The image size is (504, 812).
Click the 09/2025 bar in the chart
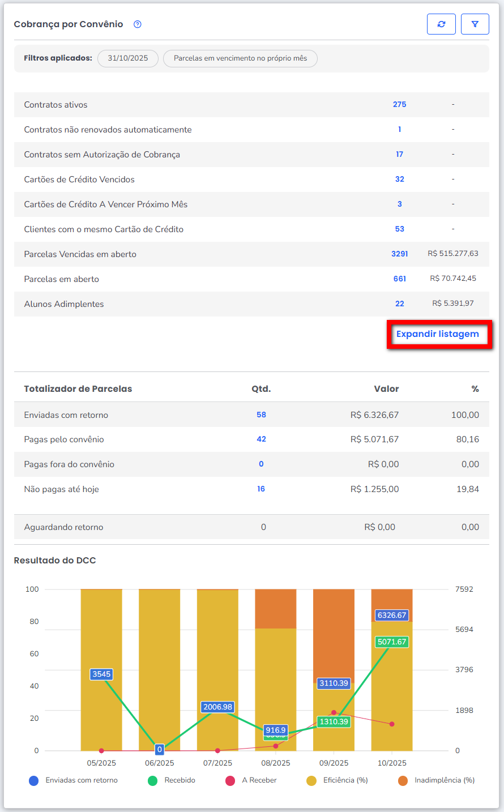pyautogui.click(x=334, y=634)
